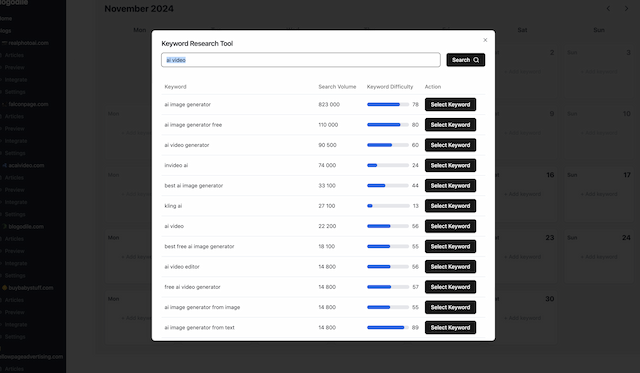Select Keyword for 'best free ai image generator'
Viewport: 640px width, 373px height.
click(x=450, y=246)
